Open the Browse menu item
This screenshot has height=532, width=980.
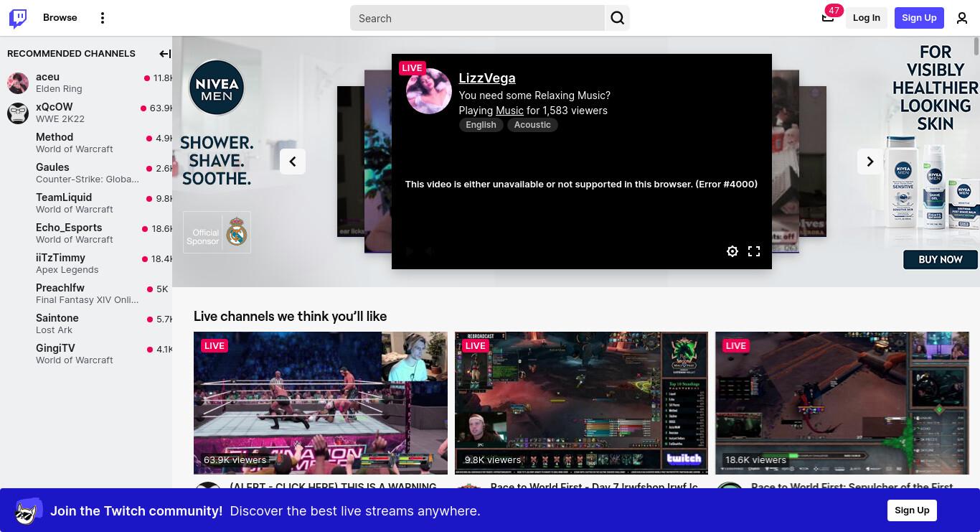click(x=60, y=18)
